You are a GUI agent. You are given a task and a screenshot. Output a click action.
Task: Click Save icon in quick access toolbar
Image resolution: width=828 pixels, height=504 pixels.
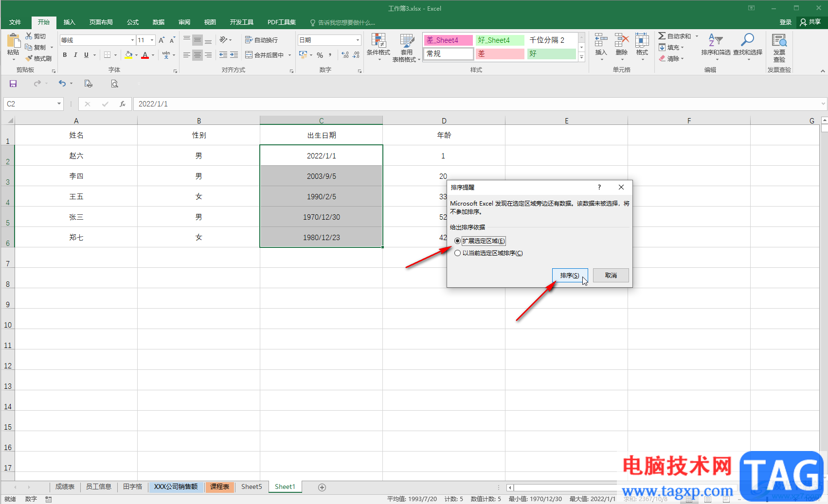(x=13, y=84)
